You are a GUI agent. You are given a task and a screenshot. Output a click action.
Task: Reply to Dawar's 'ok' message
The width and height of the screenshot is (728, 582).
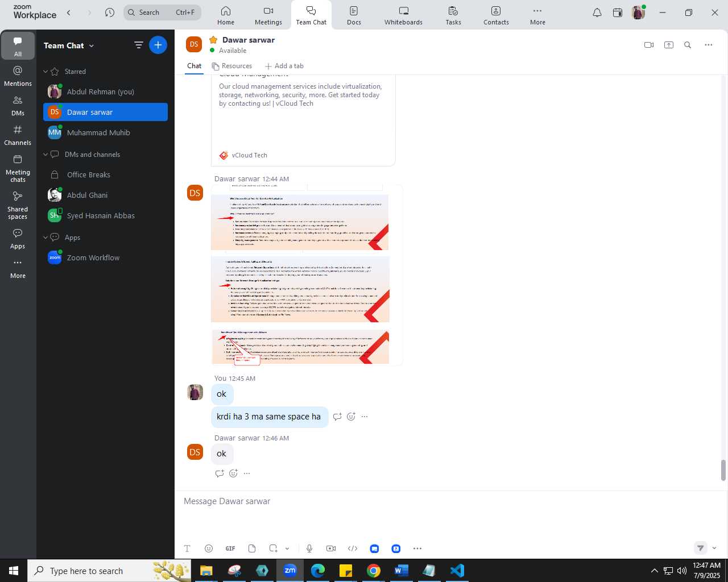point(220,473)
